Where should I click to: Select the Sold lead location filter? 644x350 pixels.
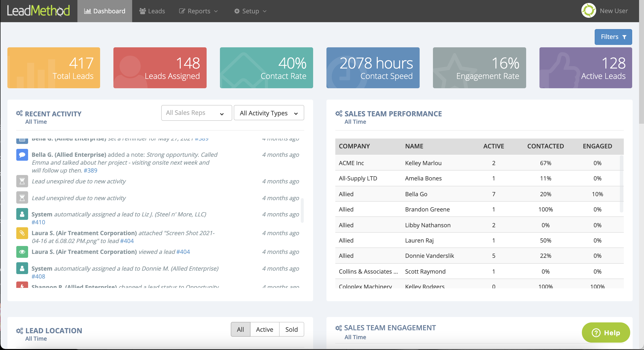[291, 329]
